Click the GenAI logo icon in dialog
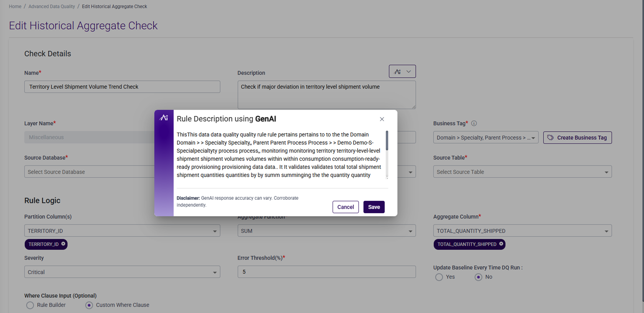The image size is (644, 313). coord(164,118)
